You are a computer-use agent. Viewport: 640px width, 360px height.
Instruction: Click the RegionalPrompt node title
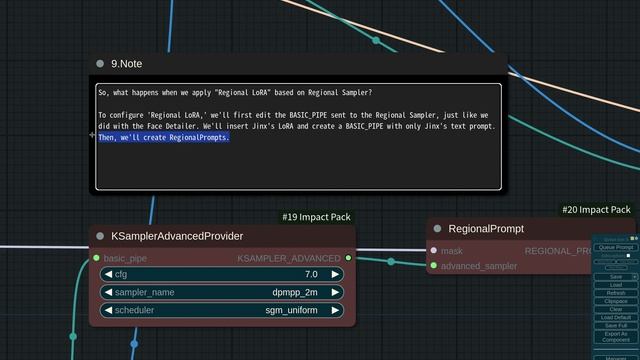pos(486,229)
